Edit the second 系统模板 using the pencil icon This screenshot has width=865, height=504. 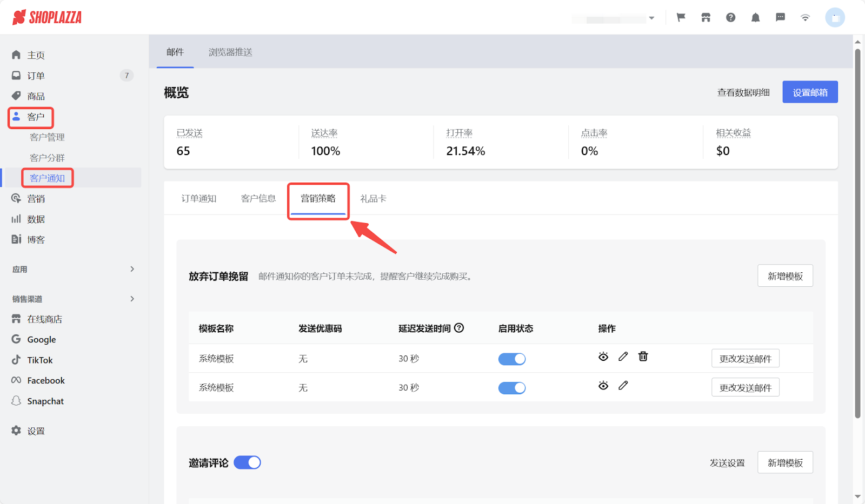click(623, 386)
